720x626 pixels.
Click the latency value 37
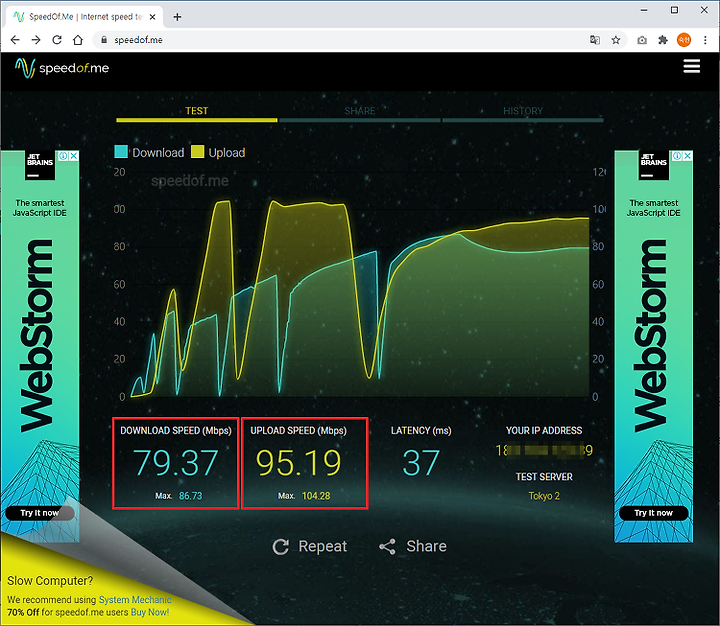click(421, 462)
